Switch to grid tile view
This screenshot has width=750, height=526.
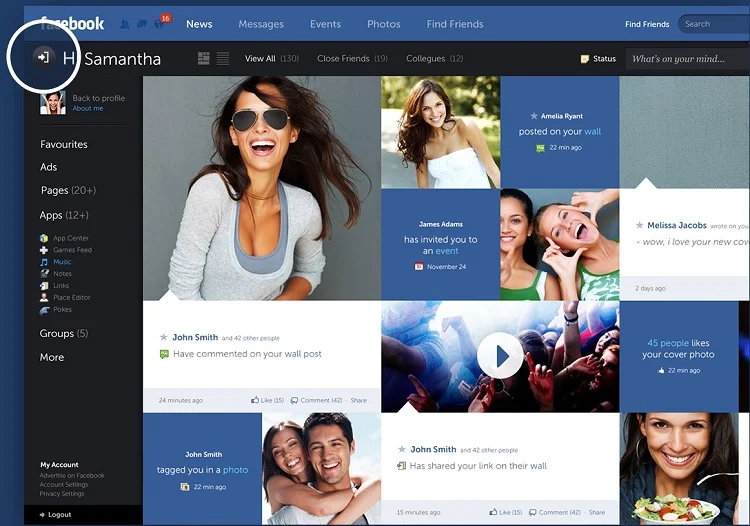[204, 58]
